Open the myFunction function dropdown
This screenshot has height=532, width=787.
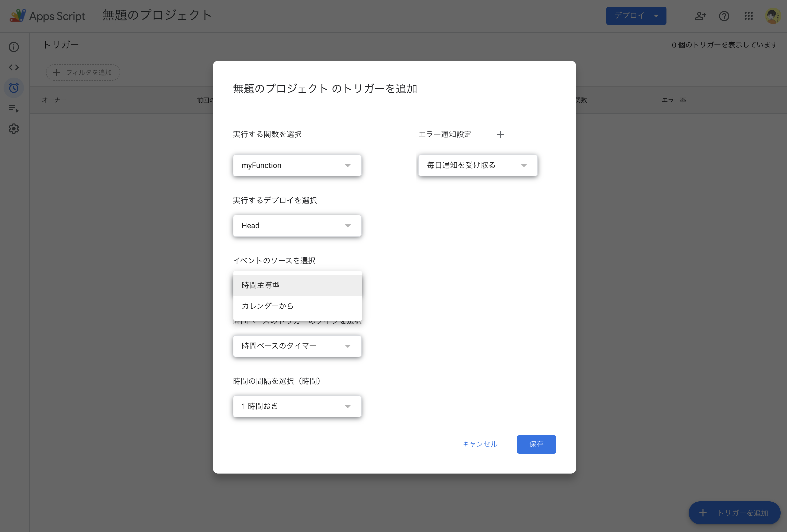[297, 166]
